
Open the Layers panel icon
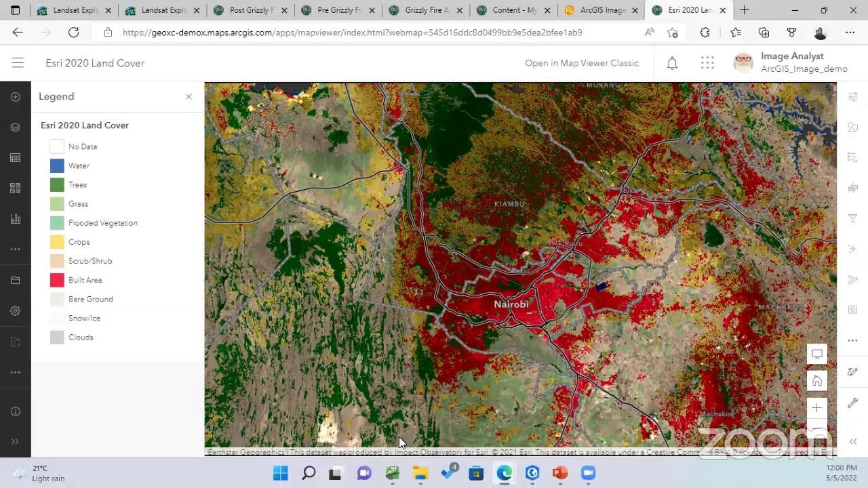pos(15,127)
